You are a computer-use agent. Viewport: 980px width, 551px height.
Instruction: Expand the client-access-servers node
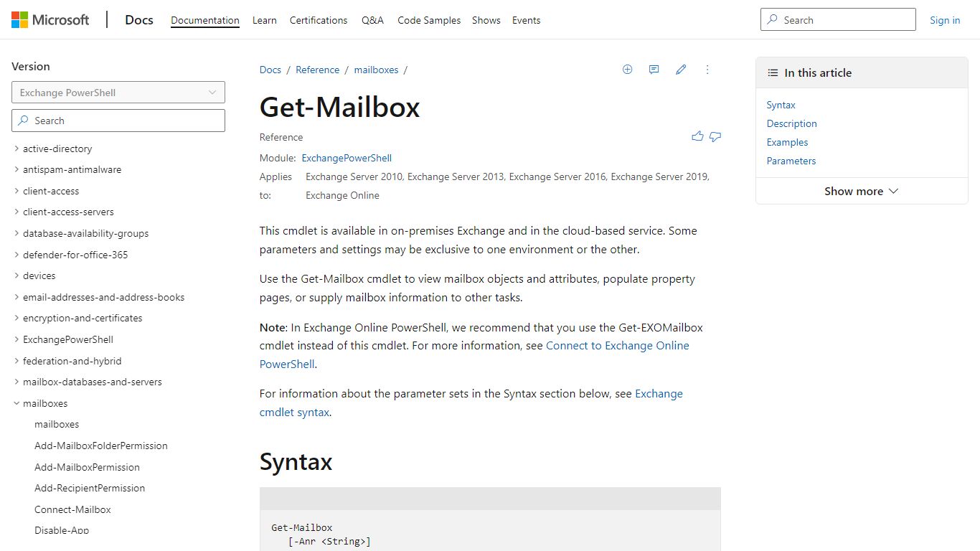[x=17, y=212]
